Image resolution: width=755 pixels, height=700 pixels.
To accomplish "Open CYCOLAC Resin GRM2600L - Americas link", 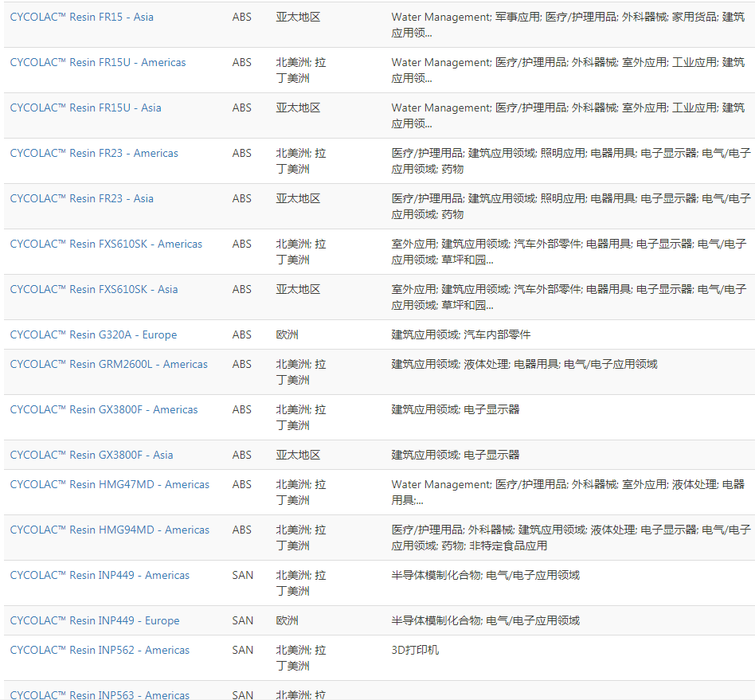I will pyautogui.click(x=109, y=364).
